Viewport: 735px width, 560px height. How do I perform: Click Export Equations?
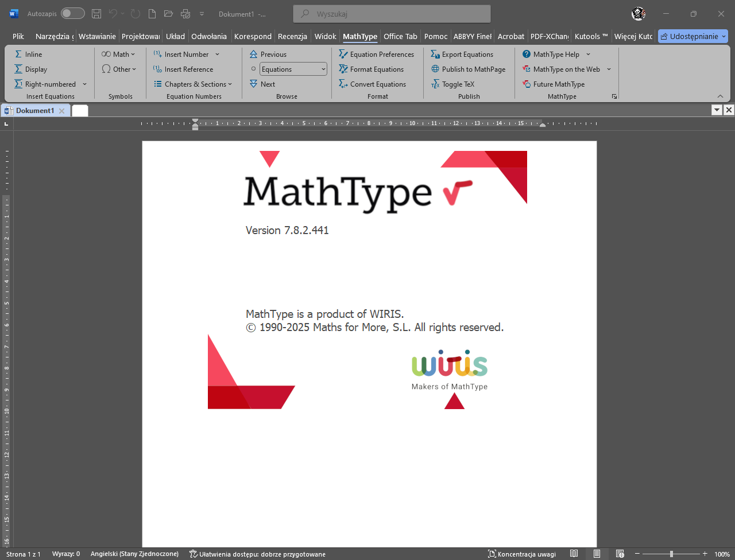(x=462, y=55)
